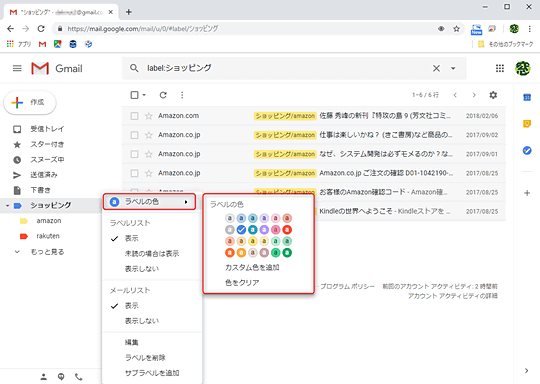The image size is (540, 384).
Task: Open Gmail bookmark in bookmarks bar
Action: [x=42, y=44]
